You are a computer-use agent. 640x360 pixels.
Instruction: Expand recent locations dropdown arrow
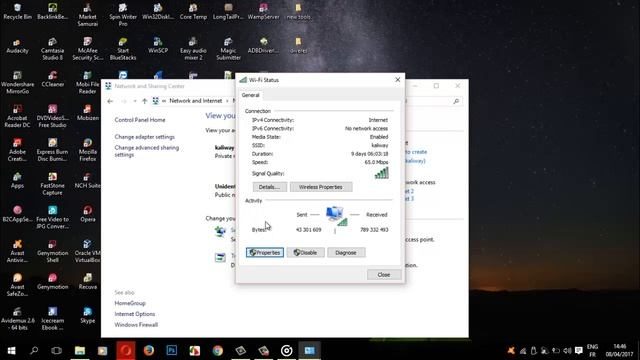coord(135,101)
